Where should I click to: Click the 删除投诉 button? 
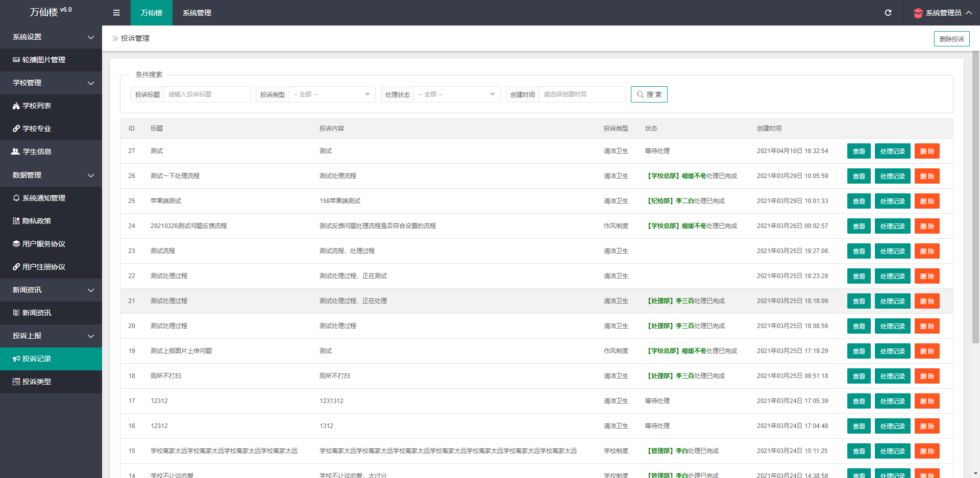tap(951, 39)
